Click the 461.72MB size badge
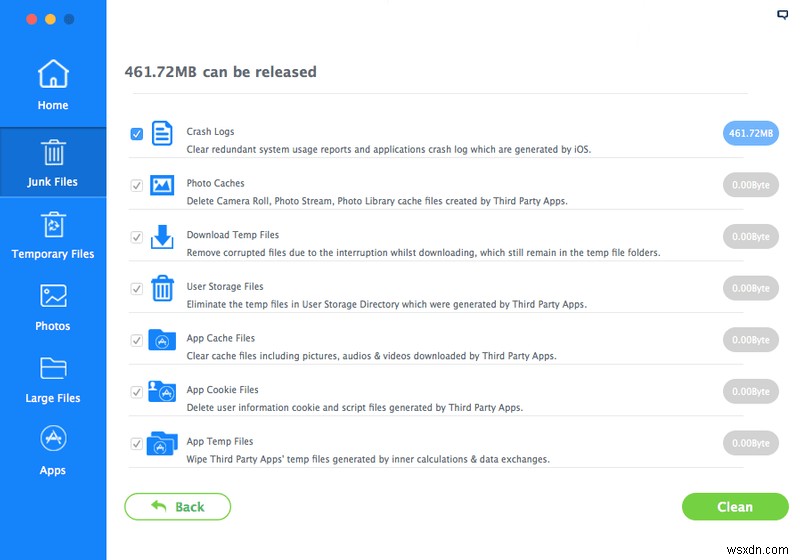The width and height of the screenshot is (800, 560). point(750,133)
